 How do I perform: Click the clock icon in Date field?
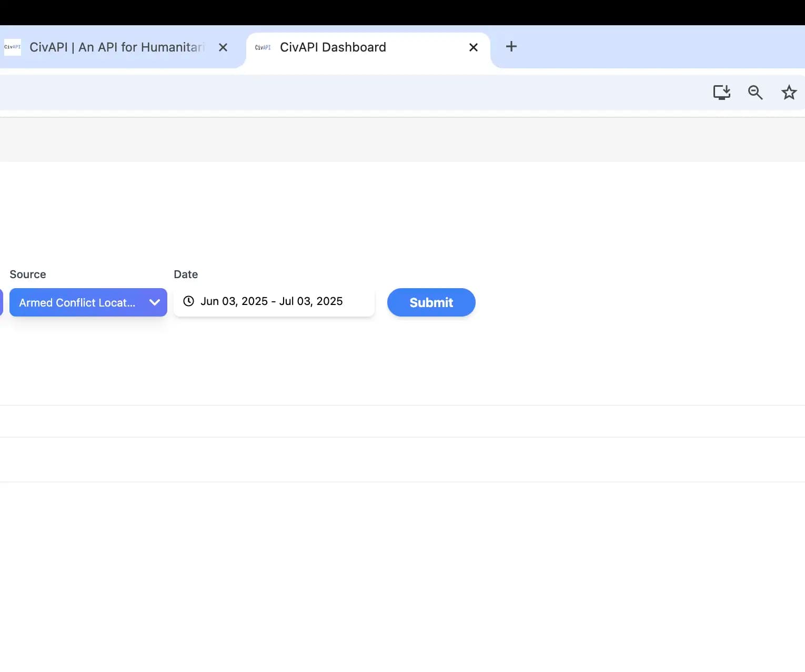pos(188,301)
